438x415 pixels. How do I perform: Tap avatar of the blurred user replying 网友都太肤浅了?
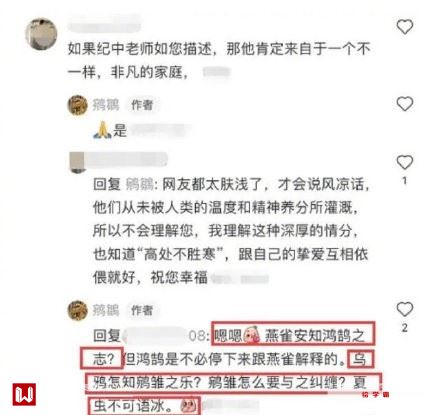[77, 162]
